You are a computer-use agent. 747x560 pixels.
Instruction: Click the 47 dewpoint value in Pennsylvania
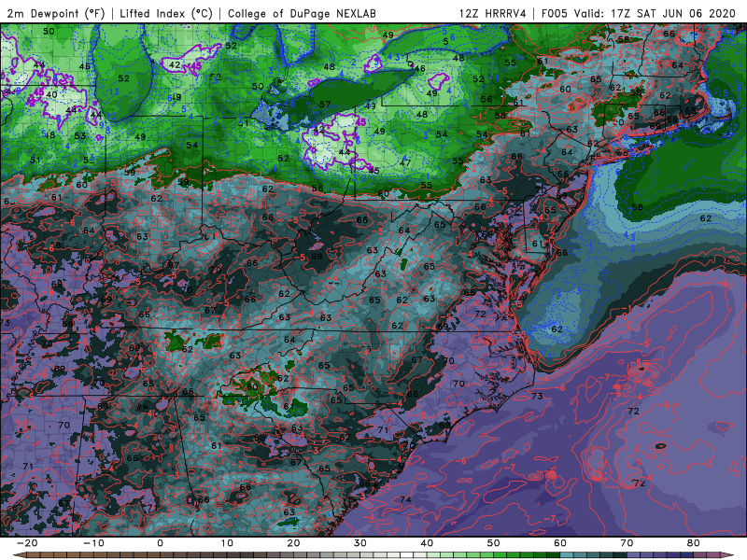(x=405, y=162)
